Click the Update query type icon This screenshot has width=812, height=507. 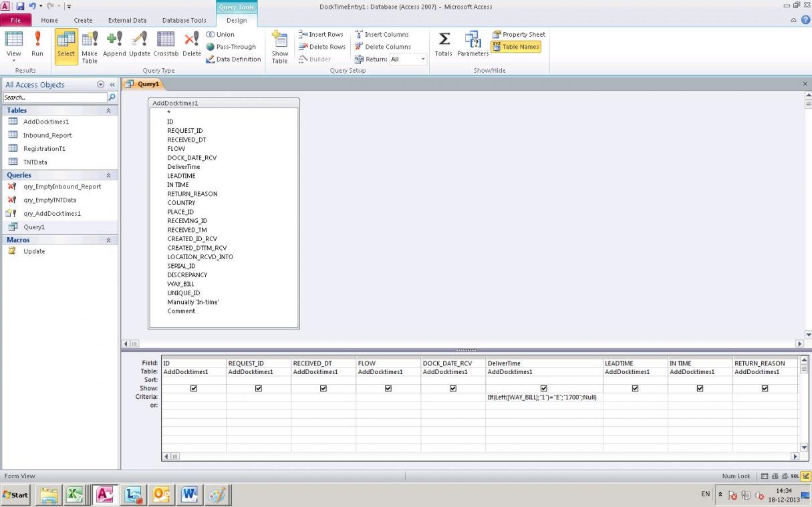click(140, 45)
